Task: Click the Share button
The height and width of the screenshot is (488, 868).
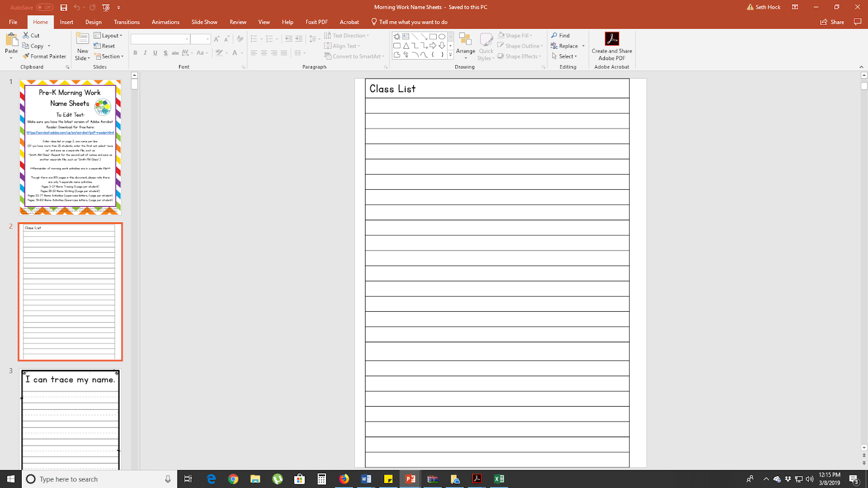Action: pyautogui.click(x=832, y=22)
